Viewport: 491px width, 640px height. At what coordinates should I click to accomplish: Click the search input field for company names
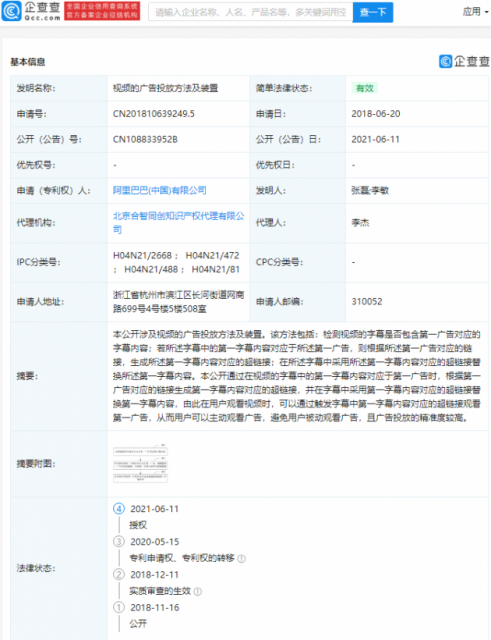[x=251, y=12]
